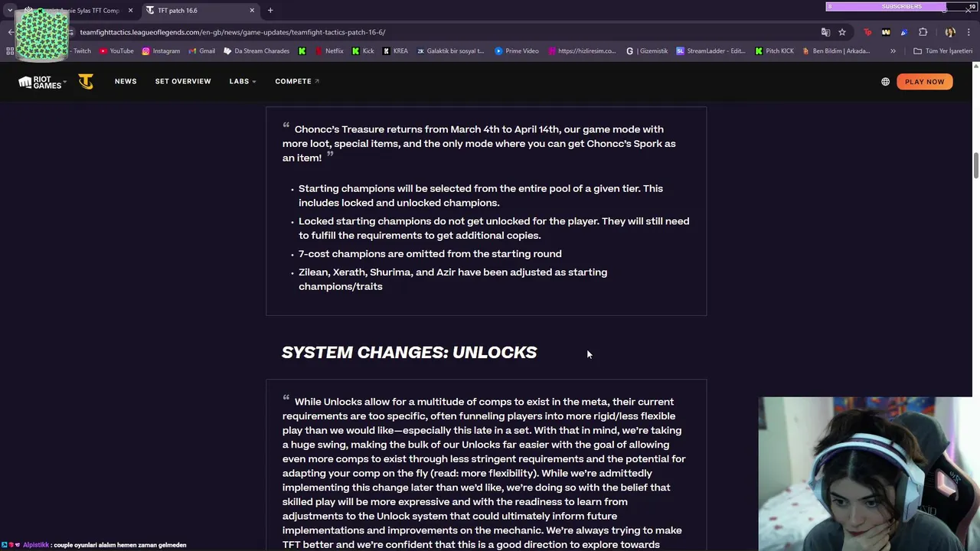Click the red Tp extension icon

coord(867,32)
